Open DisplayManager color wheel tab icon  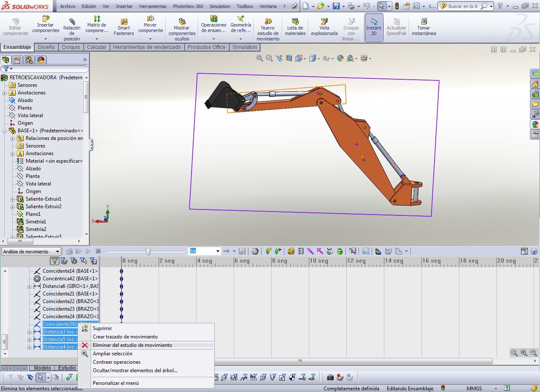pyautogui.click(x=41, y=60)
